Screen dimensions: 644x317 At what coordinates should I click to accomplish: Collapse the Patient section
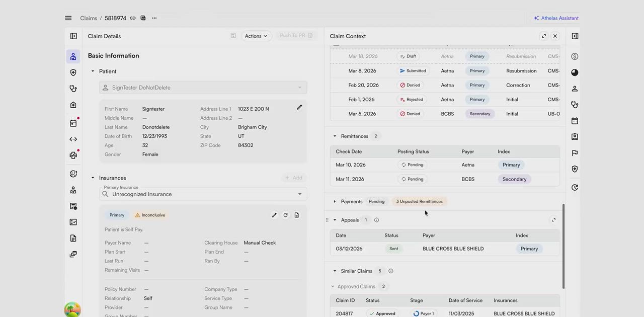point(93,71)
